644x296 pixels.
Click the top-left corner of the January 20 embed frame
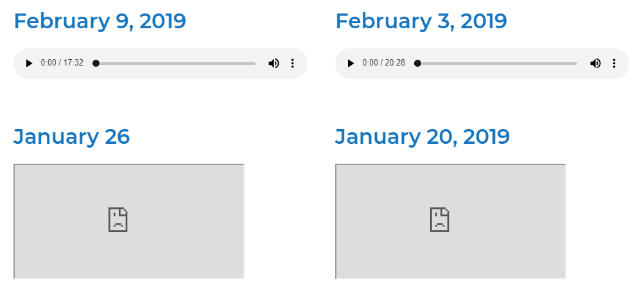click(338, 166)
